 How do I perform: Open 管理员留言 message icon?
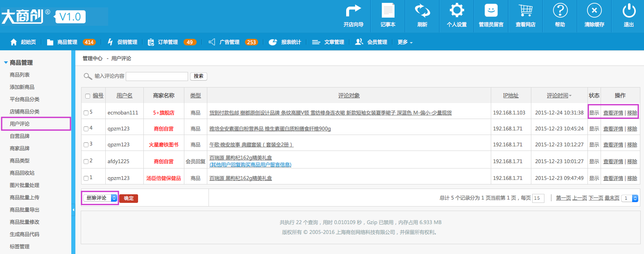(x=491, y=11)
